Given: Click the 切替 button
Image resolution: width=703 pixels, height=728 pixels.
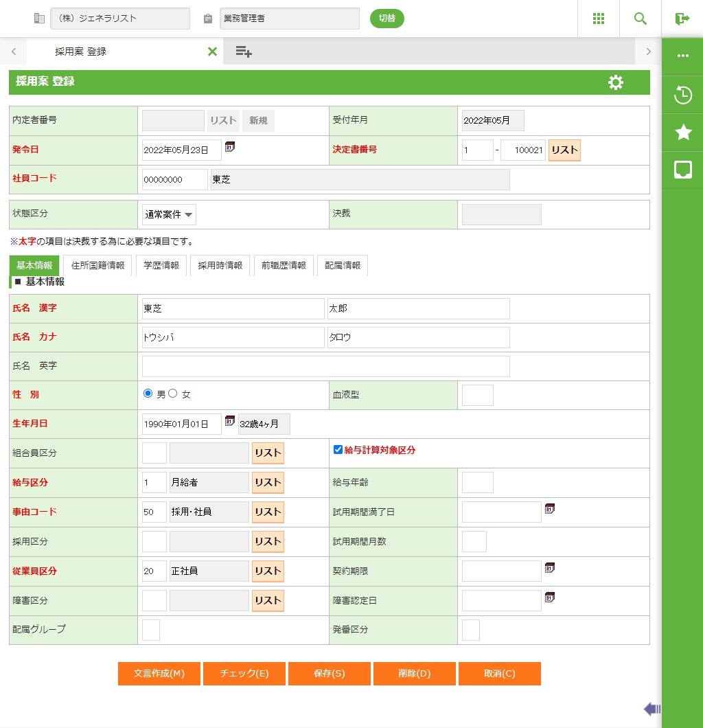Looking at the screenshot, I should pos(387,19).
